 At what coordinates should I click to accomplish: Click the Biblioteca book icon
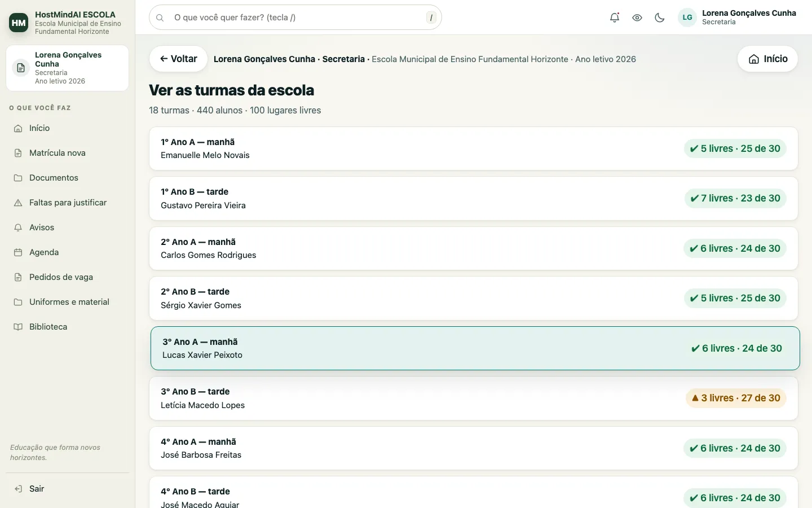[x=18, y=327]
